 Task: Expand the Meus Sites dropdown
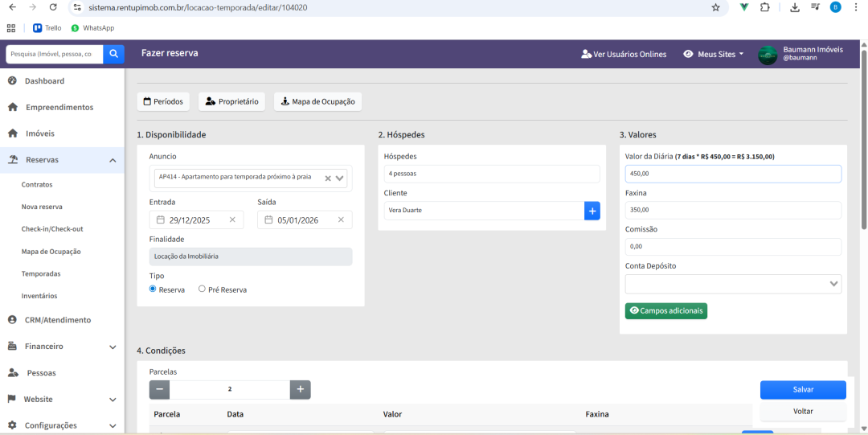click(713, 54)
